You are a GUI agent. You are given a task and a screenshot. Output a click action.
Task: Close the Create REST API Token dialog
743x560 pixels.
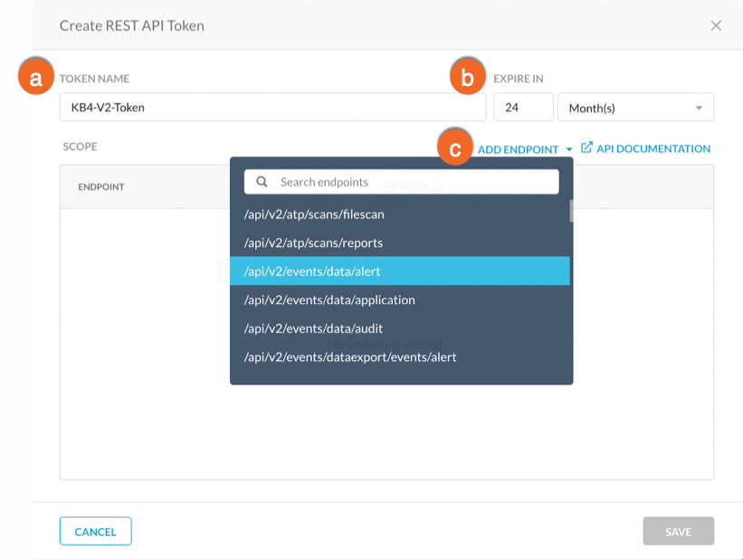tap(716, 26)
